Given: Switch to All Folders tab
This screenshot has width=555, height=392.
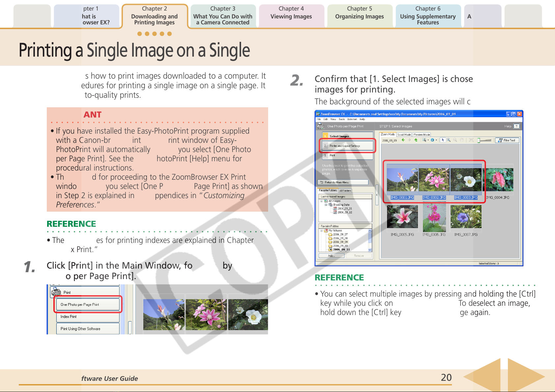Looking at the screenshot, I should [x=345, y=191].
